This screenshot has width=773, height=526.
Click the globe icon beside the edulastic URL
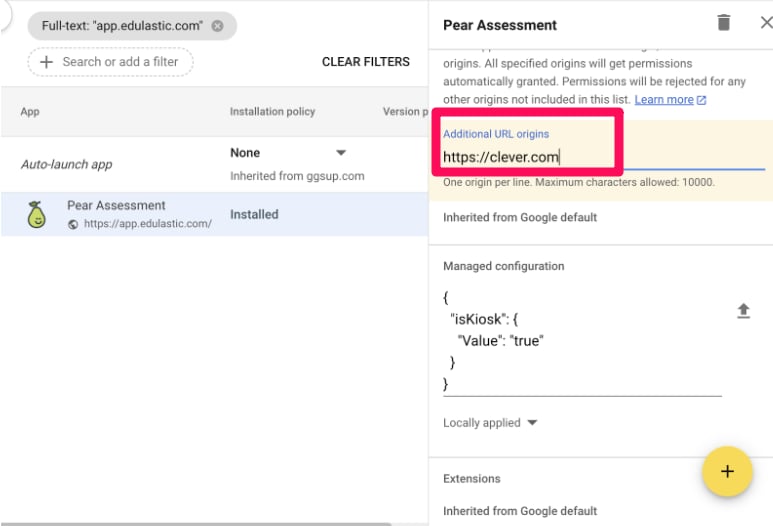pos(73,224)
